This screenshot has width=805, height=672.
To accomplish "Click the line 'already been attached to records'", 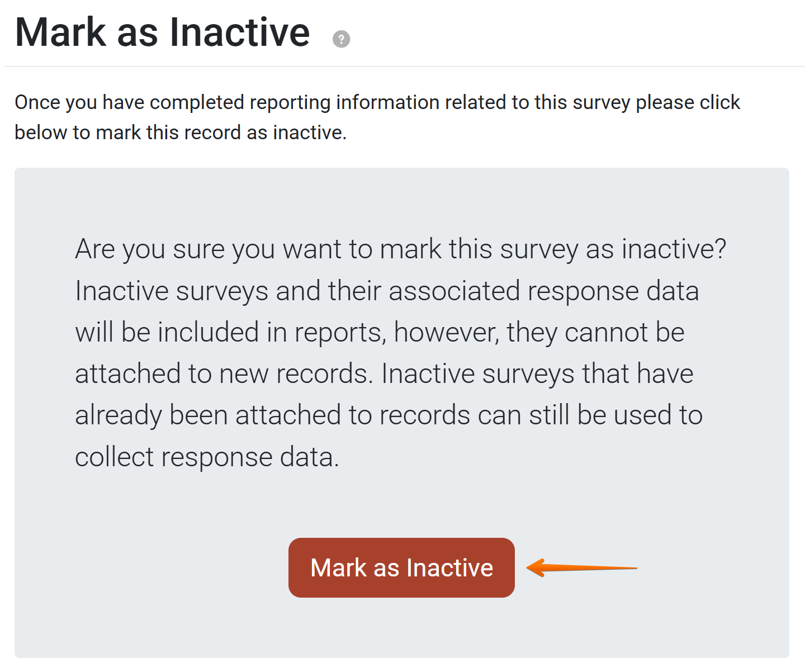I will (x=389, y=415).
